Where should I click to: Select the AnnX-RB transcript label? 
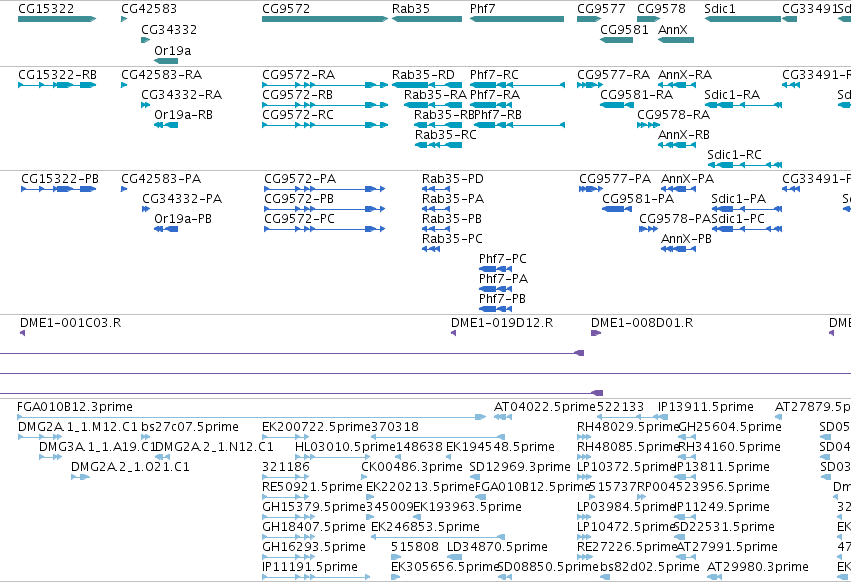(684, 135)
